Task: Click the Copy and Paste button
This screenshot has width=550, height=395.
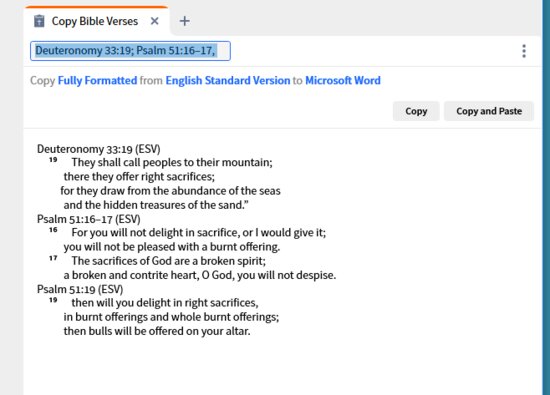Action: point(489,111)
